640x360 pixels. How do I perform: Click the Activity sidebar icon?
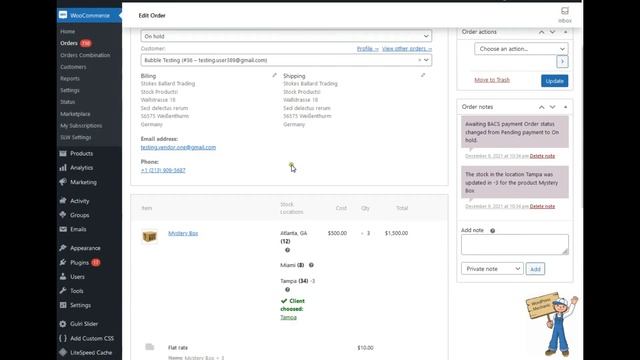pos(63,201)
